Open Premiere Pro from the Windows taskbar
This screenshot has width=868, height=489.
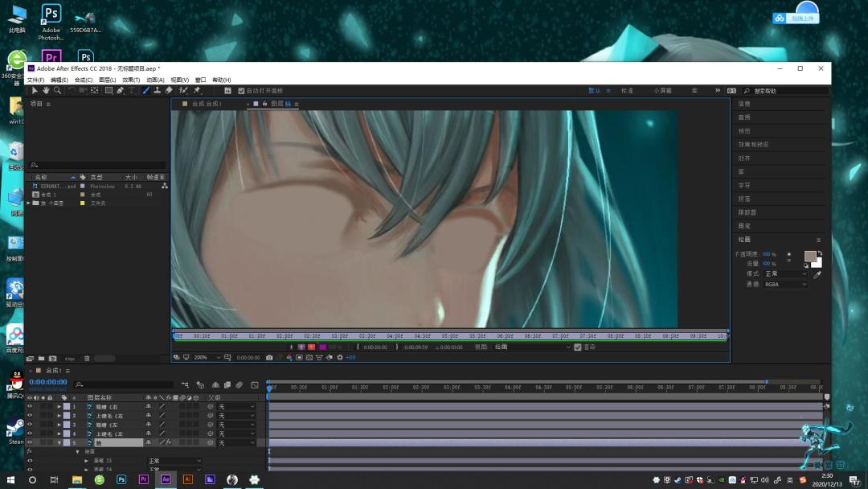click(143, 479)
